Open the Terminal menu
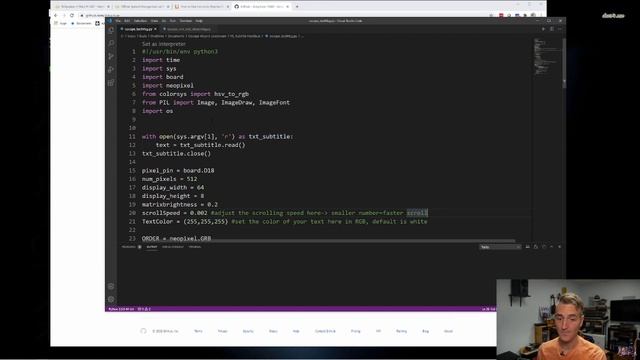Image resolution: width=640 pixels, height=360 pixels. [x=186, y=21]
